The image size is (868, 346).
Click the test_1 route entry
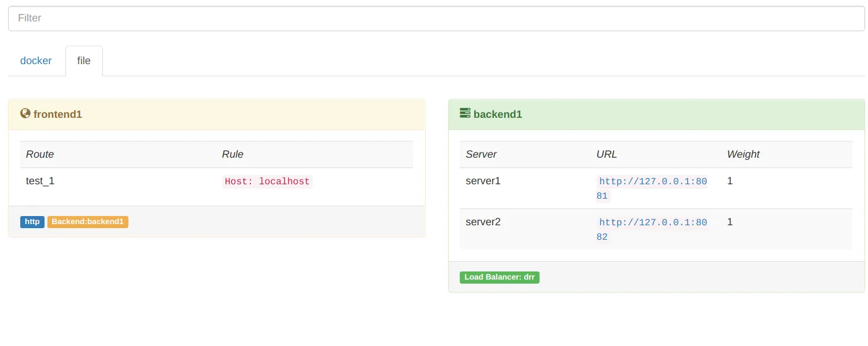pyautogui.click(x=40, y=181)
